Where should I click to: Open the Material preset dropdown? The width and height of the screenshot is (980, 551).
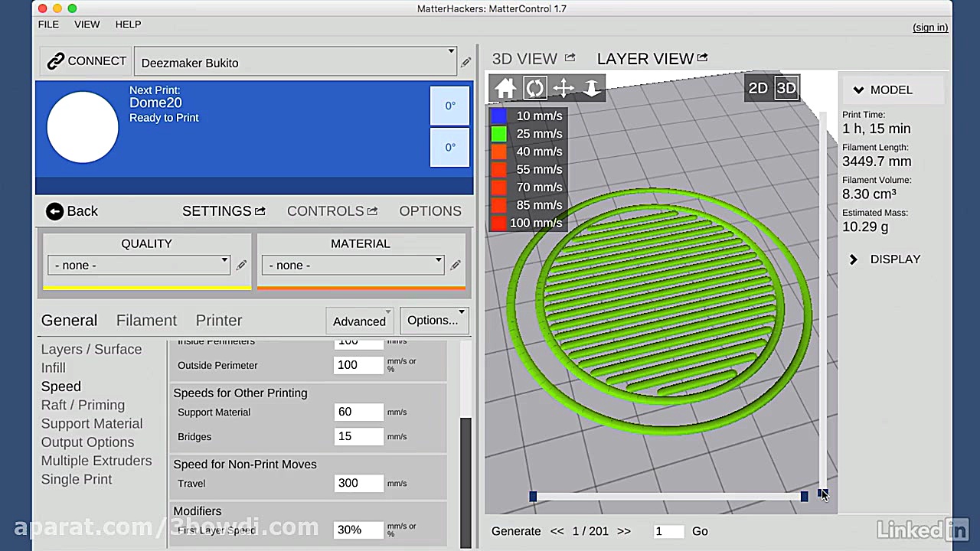353,265
